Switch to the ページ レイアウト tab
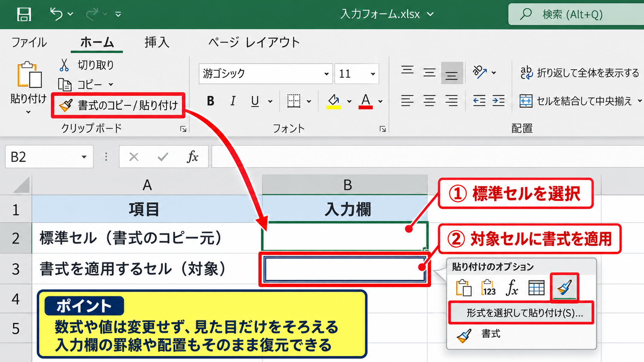Image resolution: width=644 pixels, height=362 pixels. pyautogui.click(x=254, y=42)
